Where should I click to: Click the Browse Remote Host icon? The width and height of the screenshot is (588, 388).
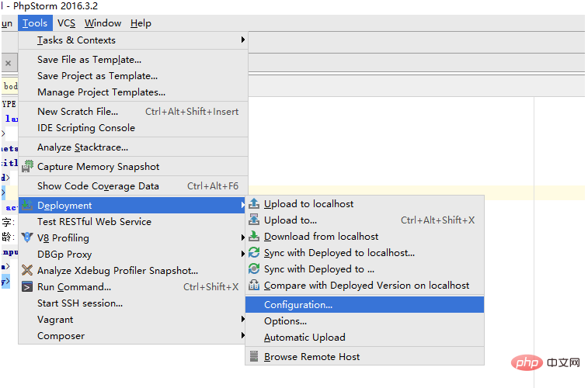coord(254,356)
